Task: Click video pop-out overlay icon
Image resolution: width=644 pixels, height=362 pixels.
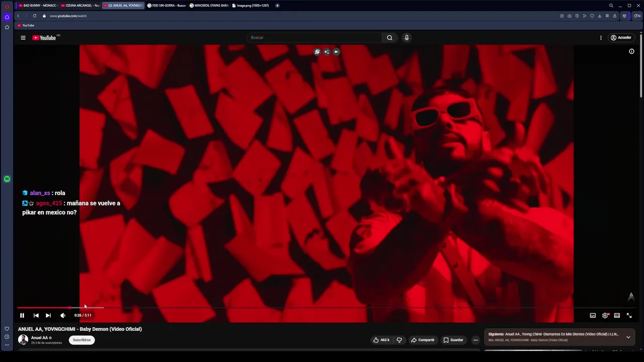Action: (317, 52)
